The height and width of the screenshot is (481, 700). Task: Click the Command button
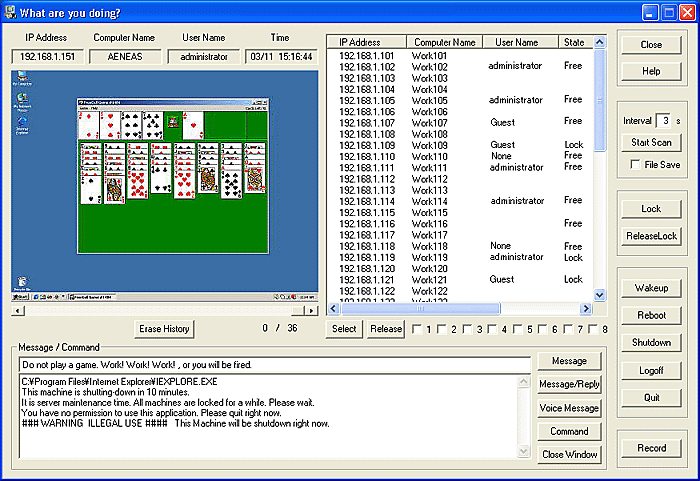coord(569,431)
